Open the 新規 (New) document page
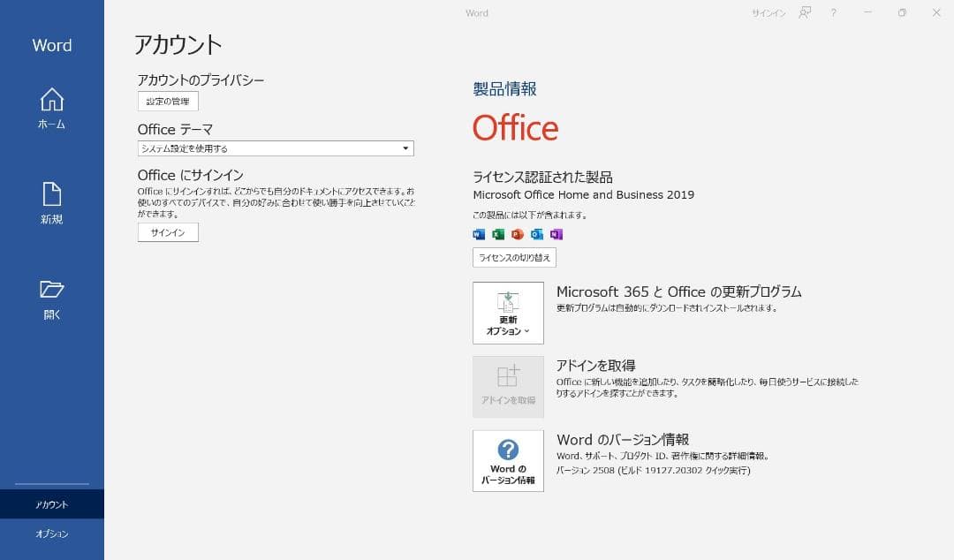 click(x=52, y=203)
